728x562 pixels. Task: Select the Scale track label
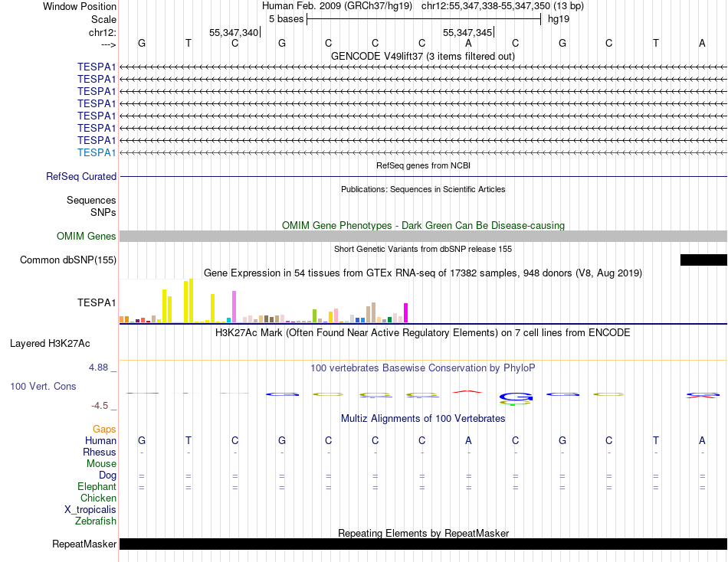click(x=103, y=19)
